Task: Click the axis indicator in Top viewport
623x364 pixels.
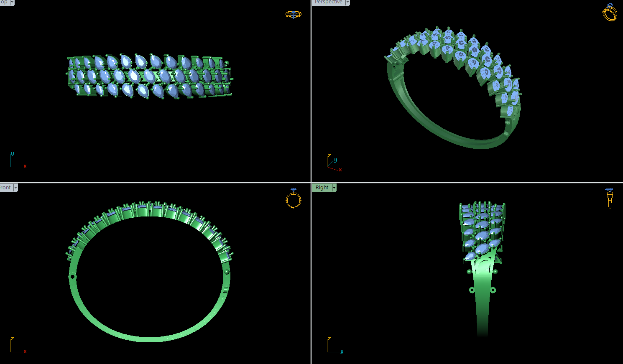Action: pyautogui.click(x=17, y=161)
